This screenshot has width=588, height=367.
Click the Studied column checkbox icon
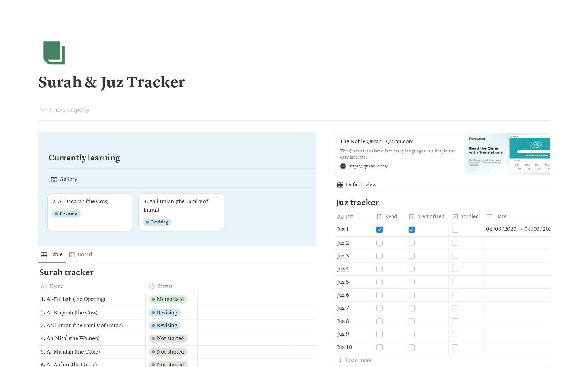[x=455, y=217]
